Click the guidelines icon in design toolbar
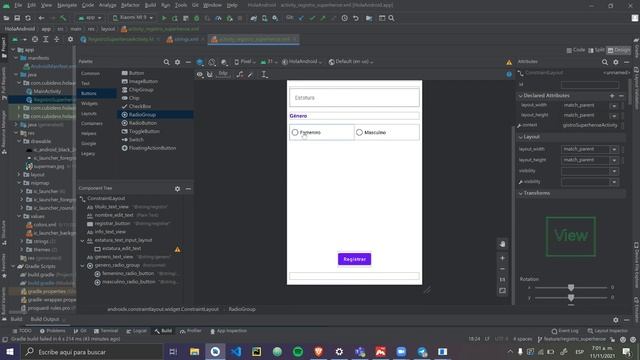This screenshot has width=640, height=360. click(264, 74)
